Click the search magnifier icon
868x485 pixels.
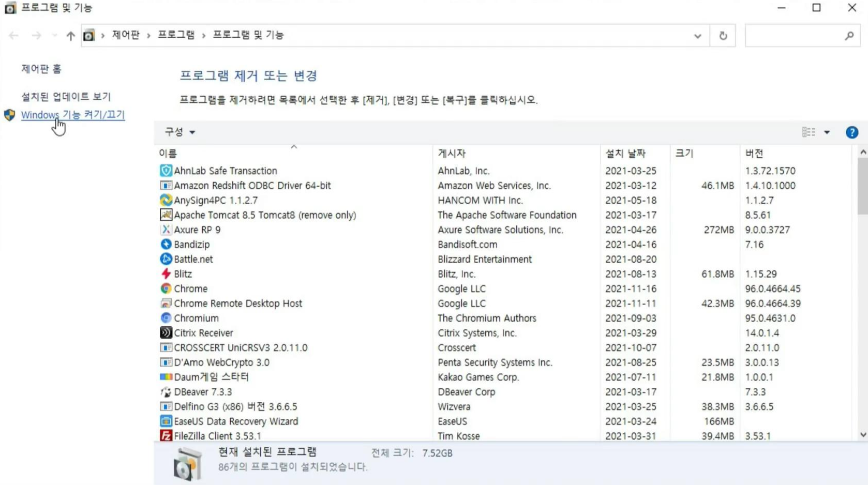tap(849, 35)
